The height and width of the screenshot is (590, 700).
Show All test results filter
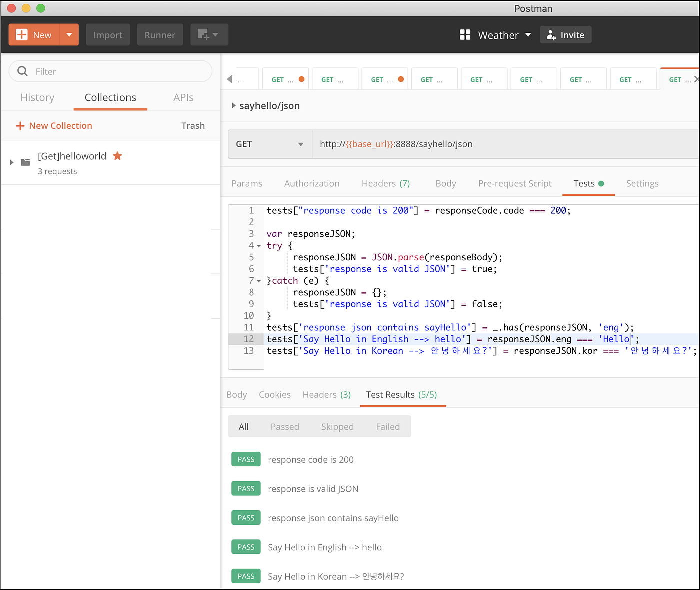click(x=243, y=426)
